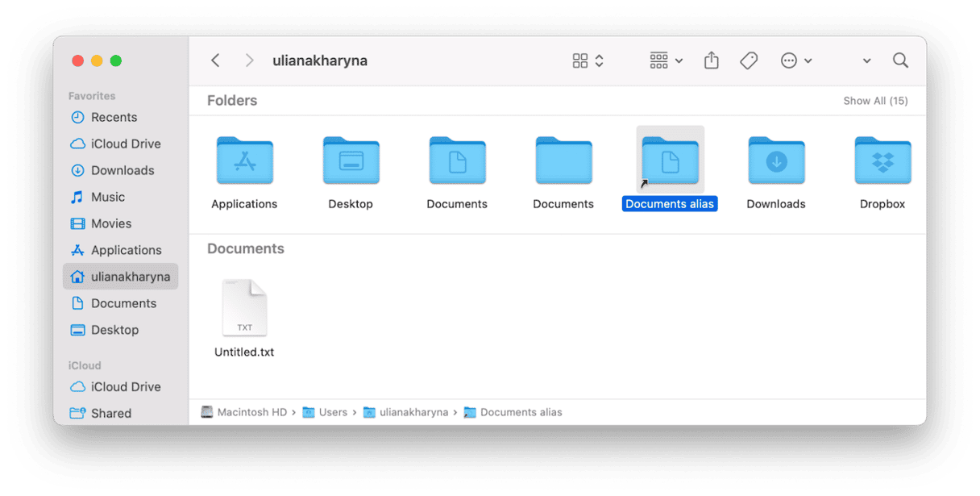Image resolution: width=980 pixels, height=496 pixels.
Task: Click the Folders section header
Action: 232,101
